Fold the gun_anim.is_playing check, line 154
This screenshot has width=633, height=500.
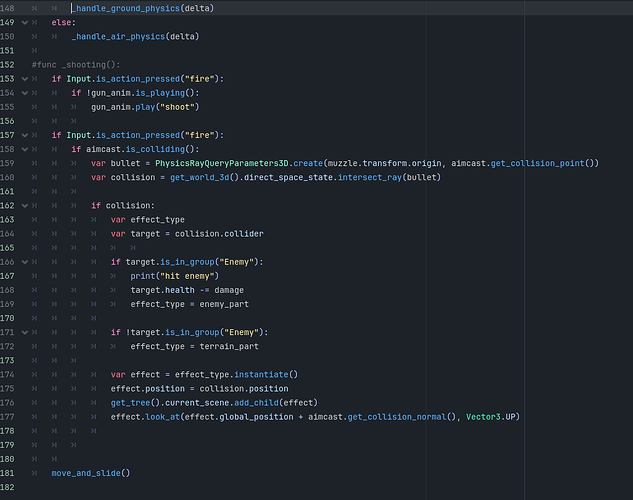coord(25,93)
